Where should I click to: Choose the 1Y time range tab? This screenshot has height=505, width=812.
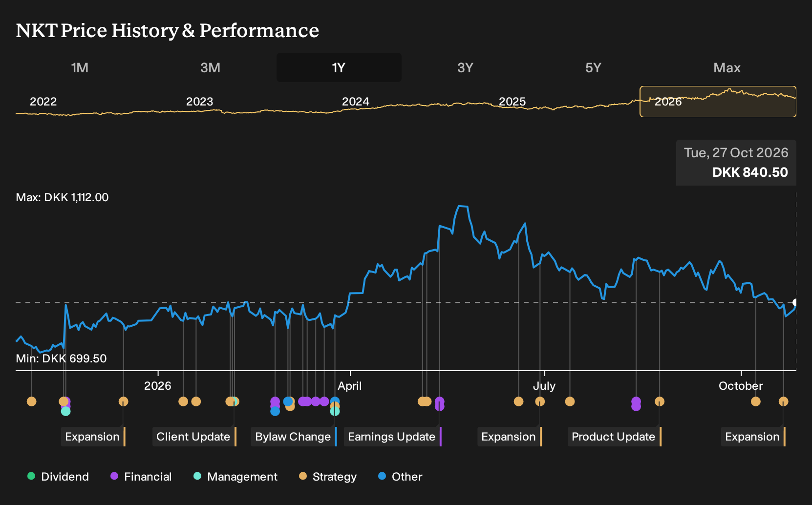(339, 67)
